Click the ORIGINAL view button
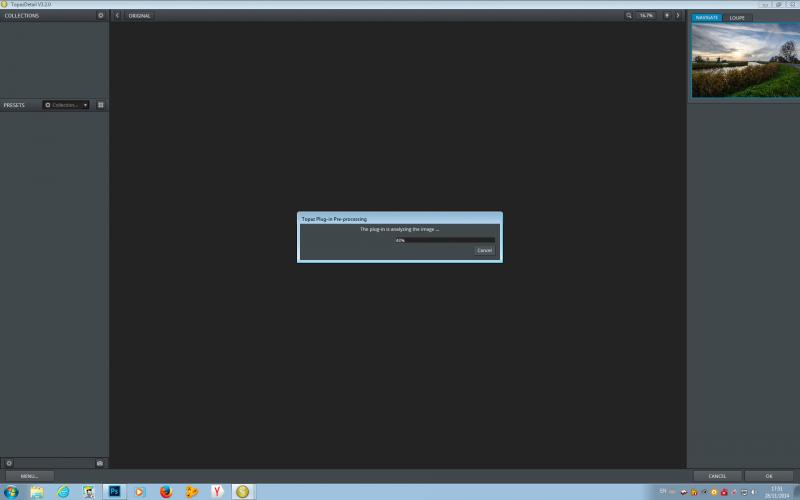Image resolution: width=800 pixels, height=500 pixels. pos(139,16)
